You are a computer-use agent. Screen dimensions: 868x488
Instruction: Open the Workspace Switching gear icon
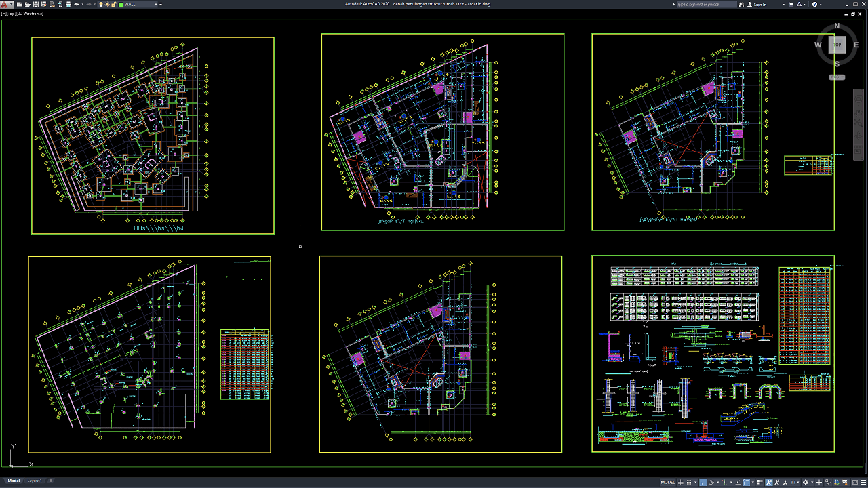(x=805, y=482)
